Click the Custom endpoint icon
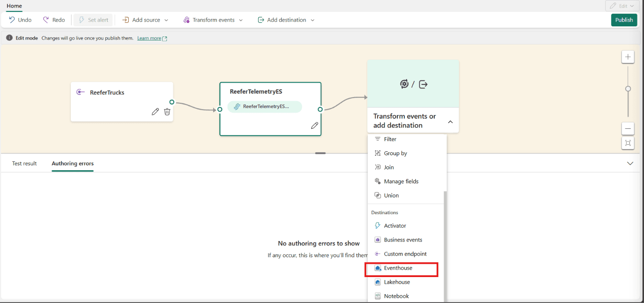The width and height of the screenshot is (644, 303). coord(377,254)
